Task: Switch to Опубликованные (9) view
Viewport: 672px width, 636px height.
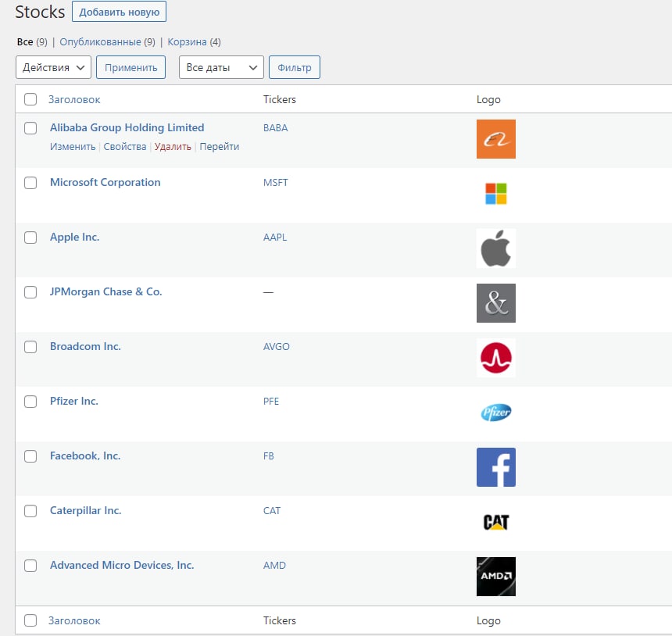Action: (107, 42)
